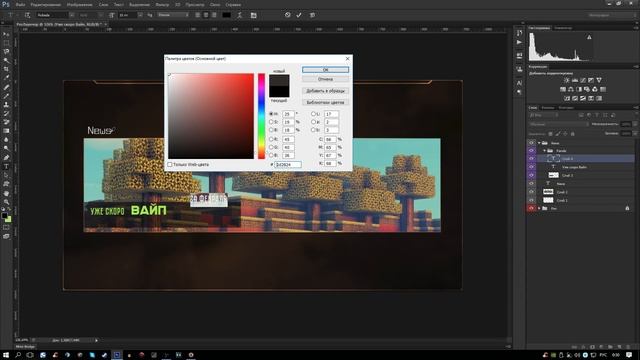This screenshot has width=640, height=360.
Task: Select the Clone Stamp tool
Action: coord(6,104)
